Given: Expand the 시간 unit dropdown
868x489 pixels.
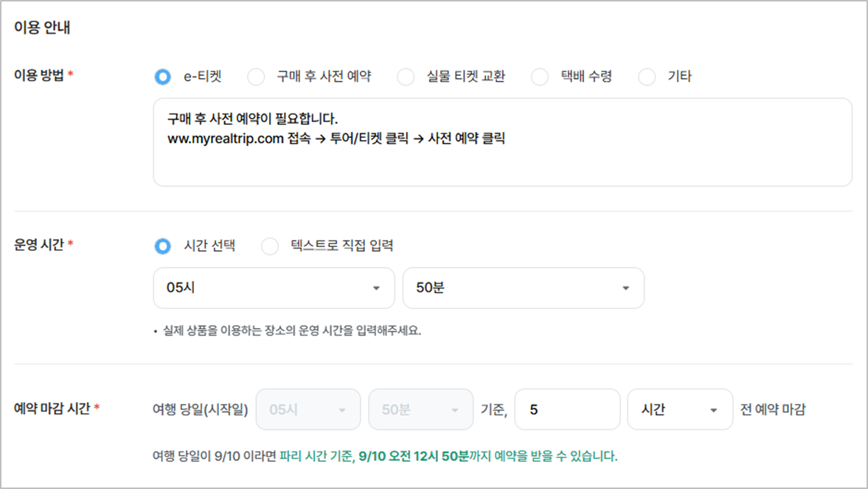Looking at the screenshot, I should point(680,409).
